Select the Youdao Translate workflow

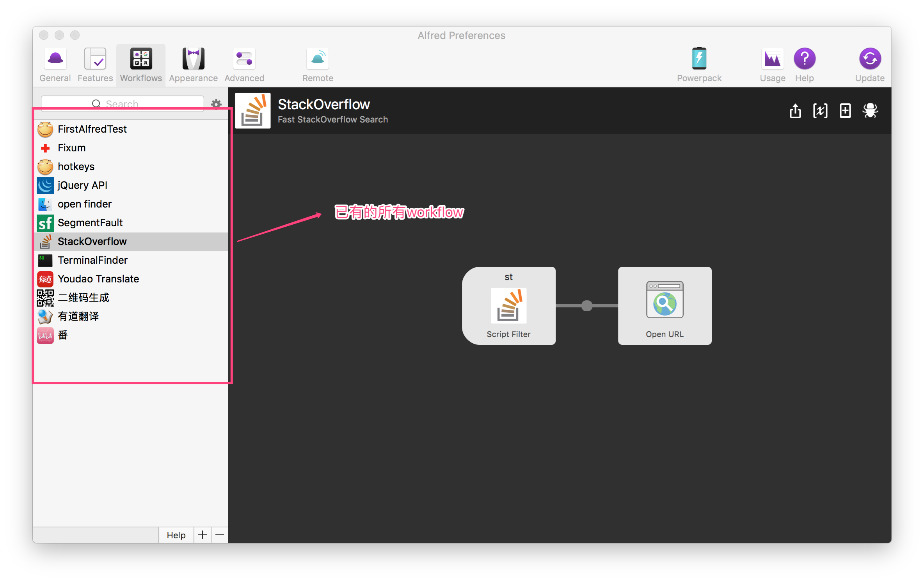(x=132, y=279)
